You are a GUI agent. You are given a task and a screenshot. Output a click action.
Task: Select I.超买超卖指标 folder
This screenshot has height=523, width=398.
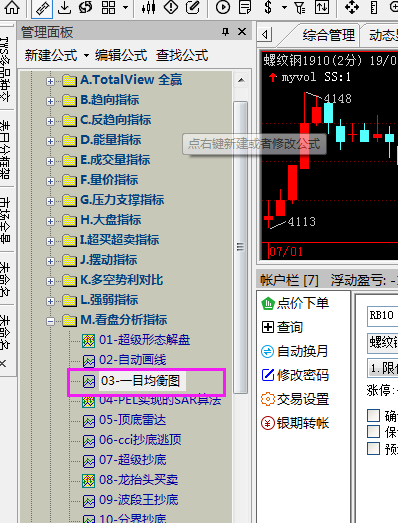click(x=119, y=240)
